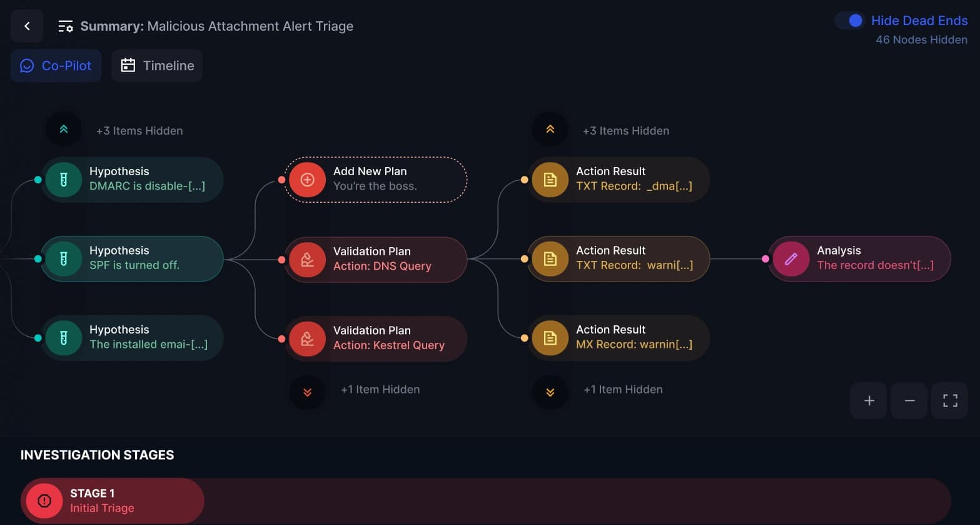Click the alert icon on Stage 1
Image resolution: width=980 pixels, height=525 pixels.
tap(44, 501)
